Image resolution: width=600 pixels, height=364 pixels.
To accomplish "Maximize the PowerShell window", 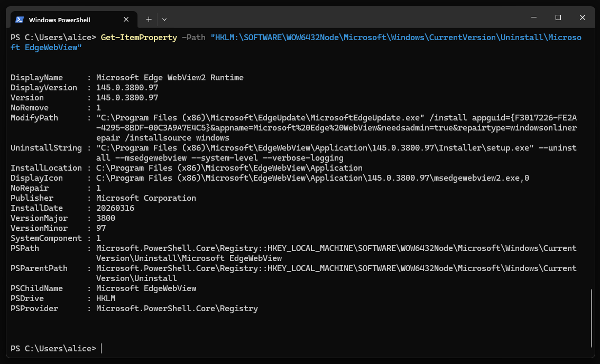I will [558, 17].
